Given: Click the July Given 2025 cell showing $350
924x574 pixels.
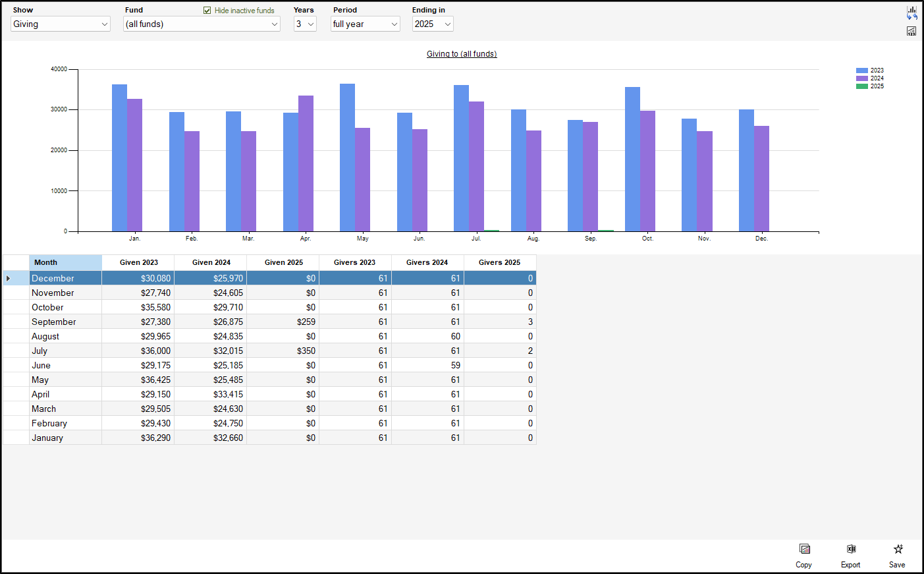Looking at the screenshot, I should click(x=283, y=351).
